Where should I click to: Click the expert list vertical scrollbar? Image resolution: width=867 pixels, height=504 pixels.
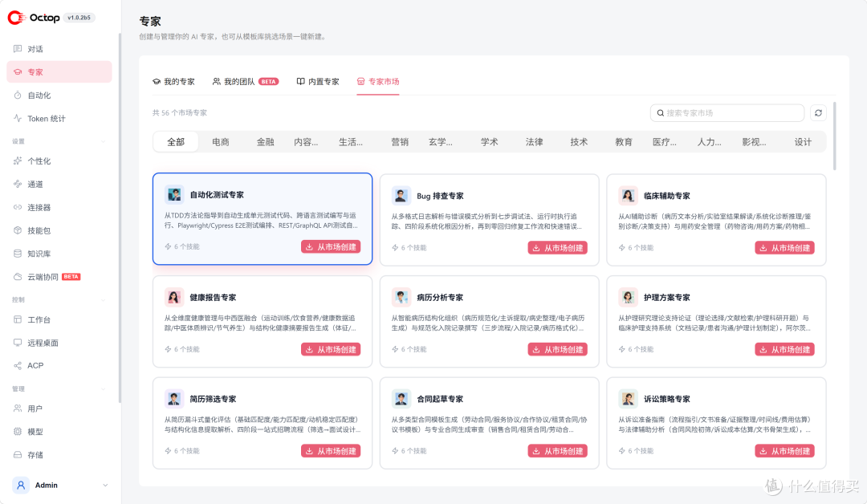pos(834,136)
